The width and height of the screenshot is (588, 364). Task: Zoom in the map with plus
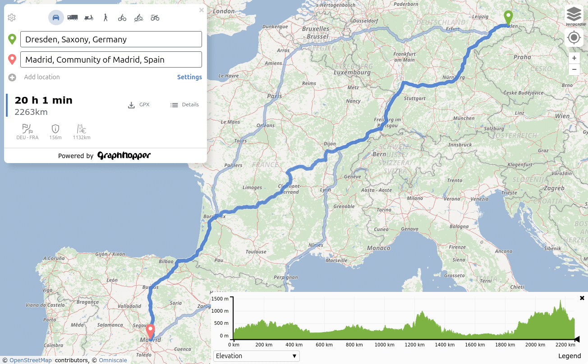click(574, 58)
